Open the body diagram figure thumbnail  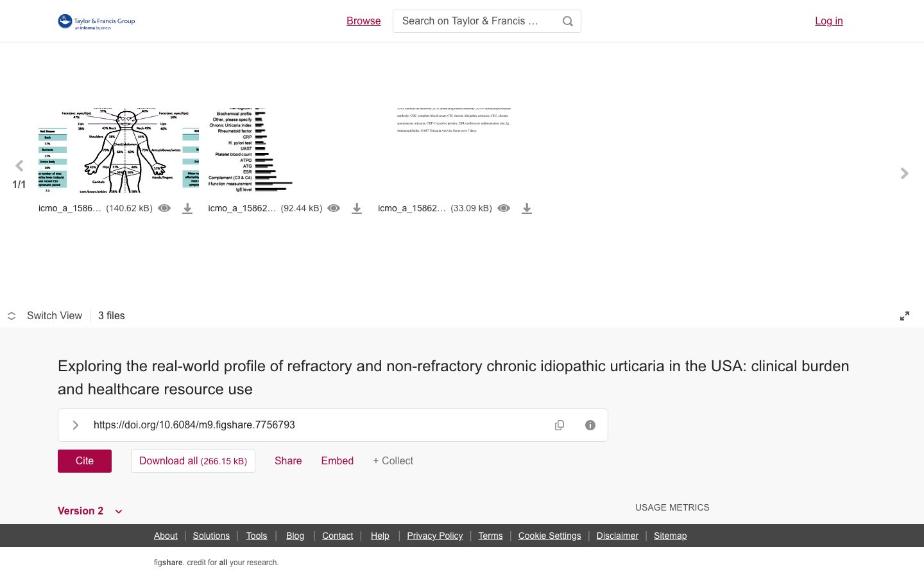coord(119,150)
